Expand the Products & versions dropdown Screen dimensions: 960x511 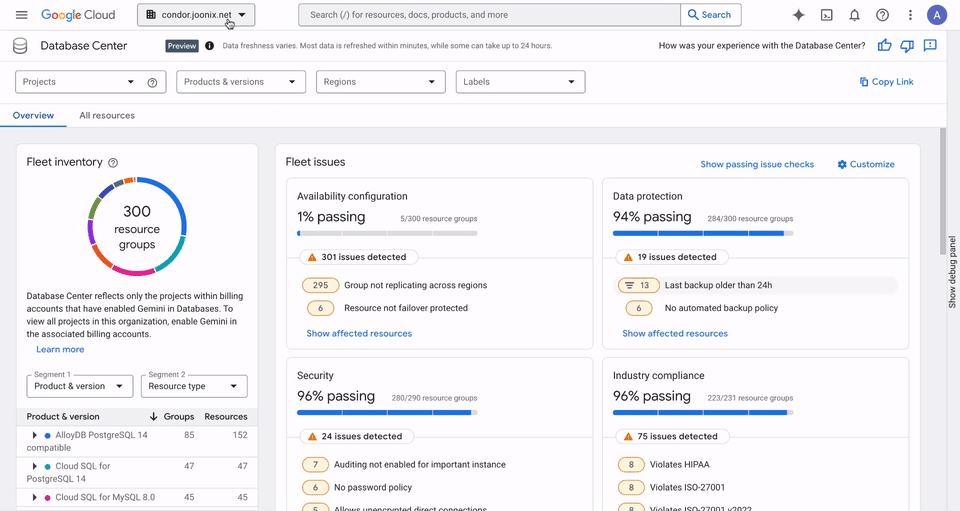tap(240, 82)
